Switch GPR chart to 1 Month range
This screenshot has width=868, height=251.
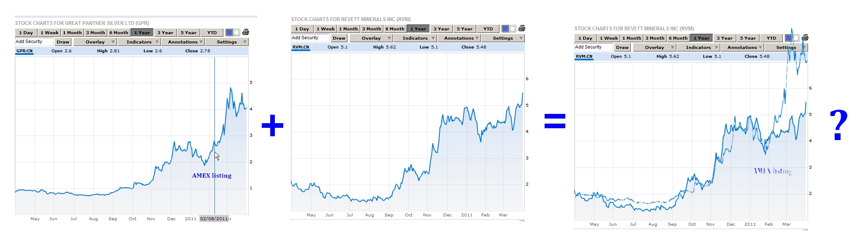(73, 32)
